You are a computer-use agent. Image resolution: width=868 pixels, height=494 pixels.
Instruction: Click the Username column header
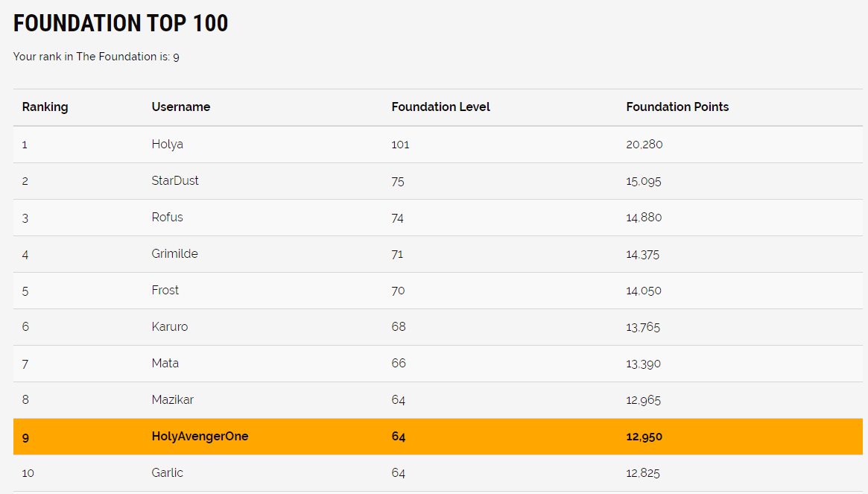[180, 107]
